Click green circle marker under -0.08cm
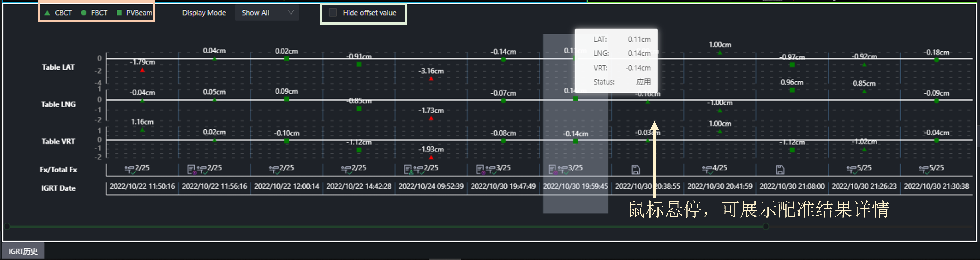The width and height of the screenshot is (980, 260). [503, 141]
